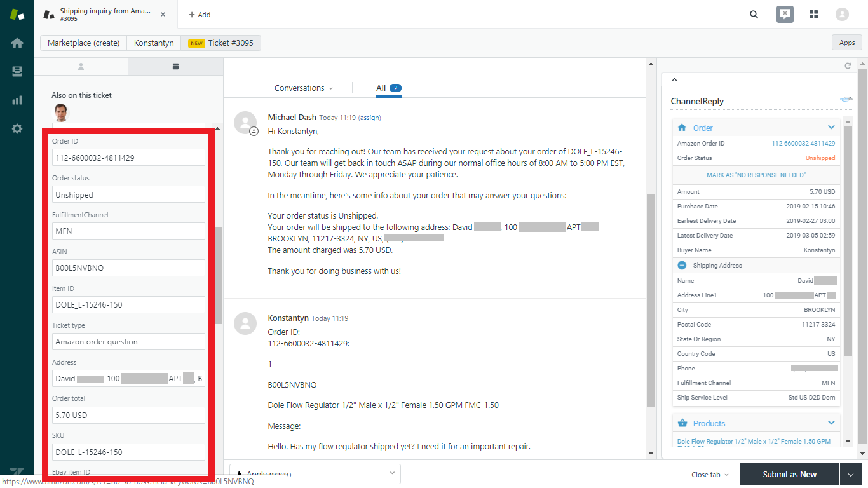The height and width of the screenshot is (488, 868).
Task: Select the Ticket #3095 breadcrumb tab
Action: point(220,43)
